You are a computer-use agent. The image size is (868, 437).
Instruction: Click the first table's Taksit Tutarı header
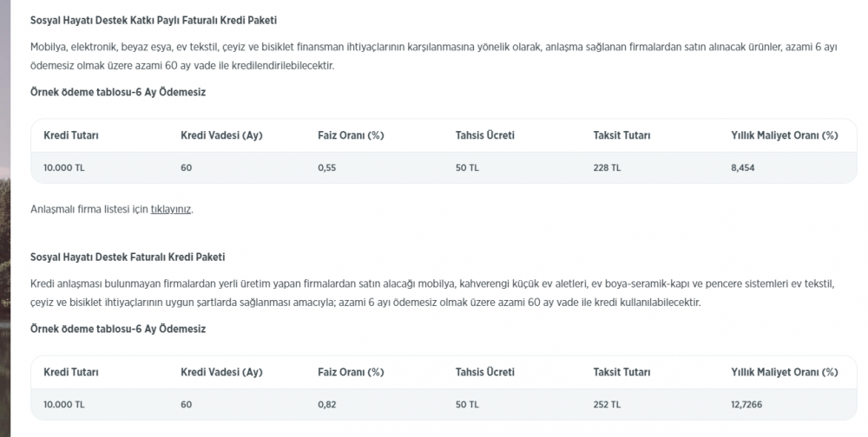[621, 135]
